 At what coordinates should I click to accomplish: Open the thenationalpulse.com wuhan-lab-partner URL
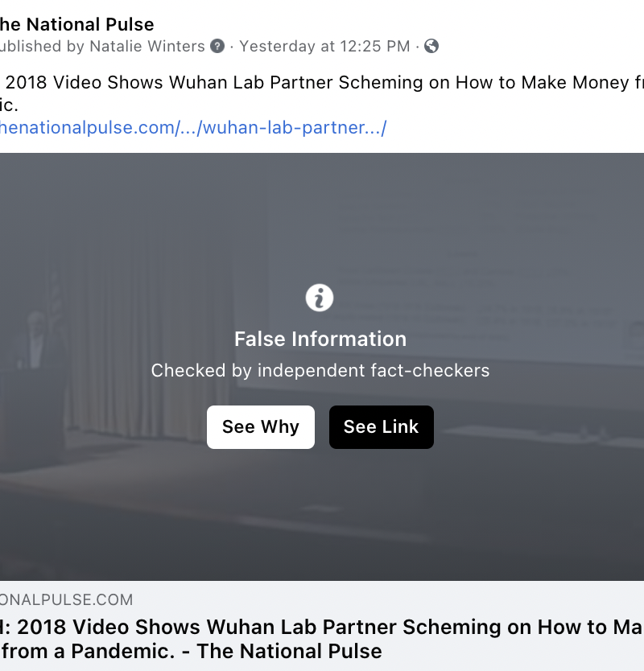click(x=193, y=127)
